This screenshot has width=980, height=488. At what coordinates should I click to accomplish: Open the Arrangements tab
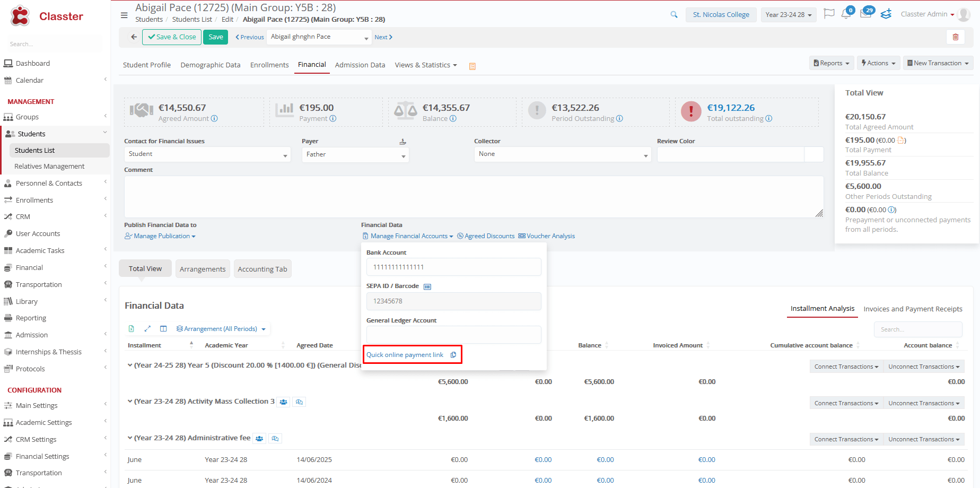[x=203, y=269]
